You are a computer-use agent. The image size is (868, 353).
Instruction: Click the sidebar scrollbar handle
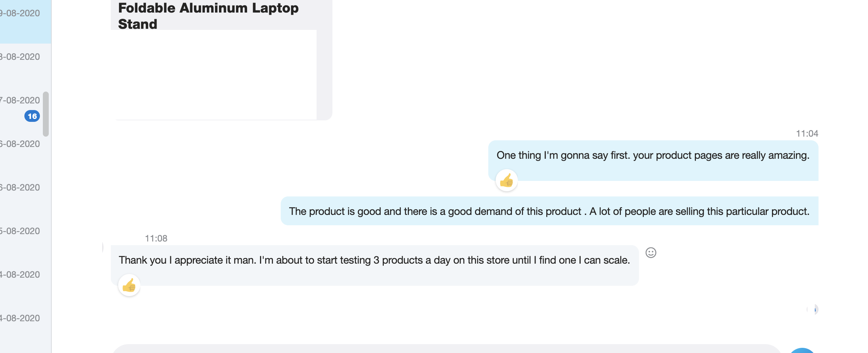[x=46, y=114]
